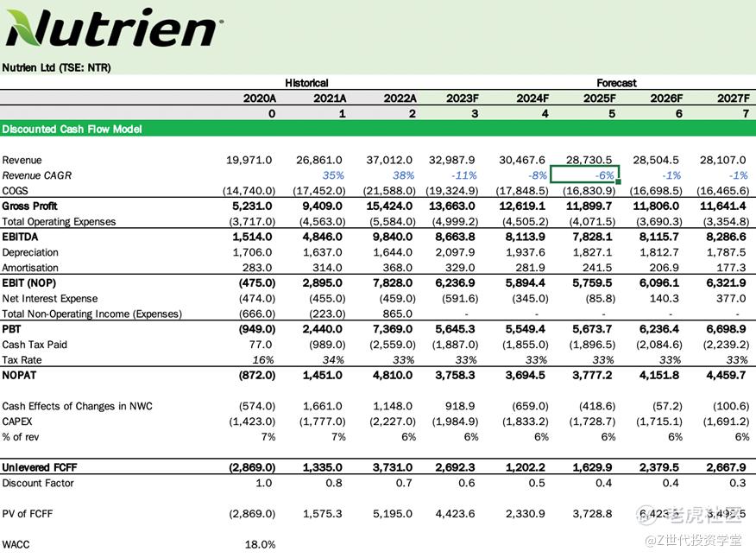Select the 2021A NWC change value 1,661.0
This screenshot has width=756, height=558.
[x=323, y=407]
